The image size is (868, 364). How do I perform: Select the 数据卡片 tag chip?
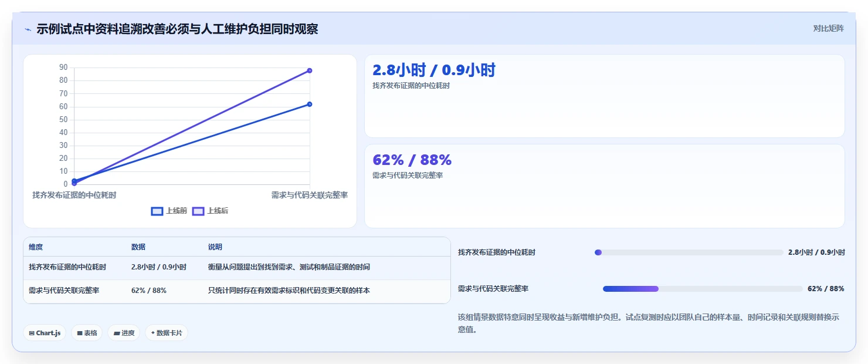pos(167,333)
